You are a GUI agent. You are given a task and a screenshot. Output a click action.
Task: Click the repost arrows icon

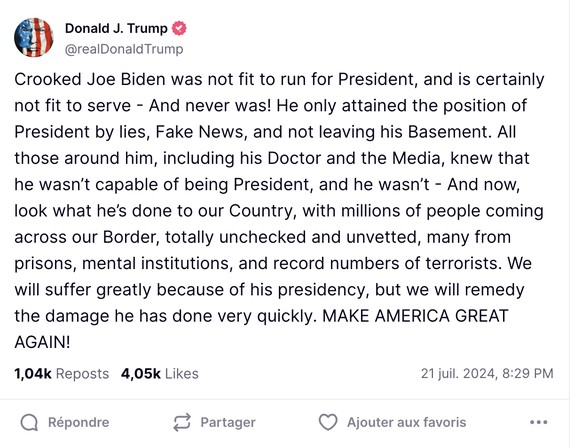point(182,422)
